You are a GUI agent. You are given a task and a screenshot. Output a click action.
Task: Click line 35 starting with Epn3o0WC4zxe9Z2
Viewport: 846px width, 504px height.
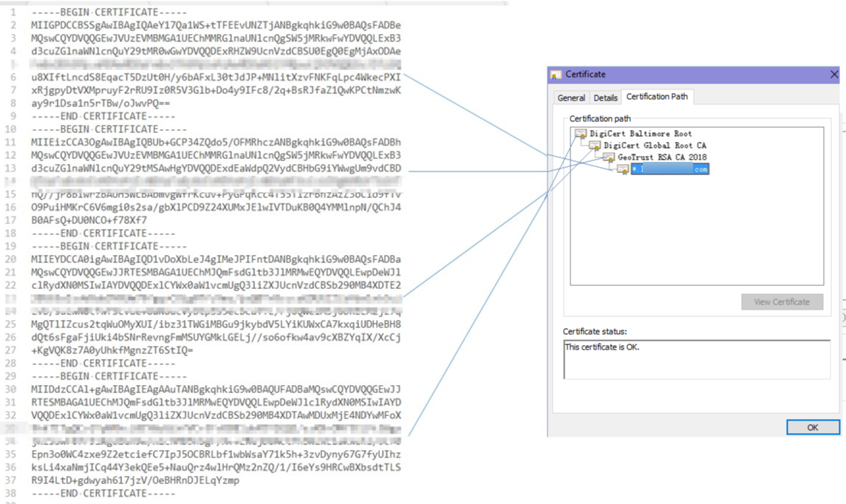point(216,454)
